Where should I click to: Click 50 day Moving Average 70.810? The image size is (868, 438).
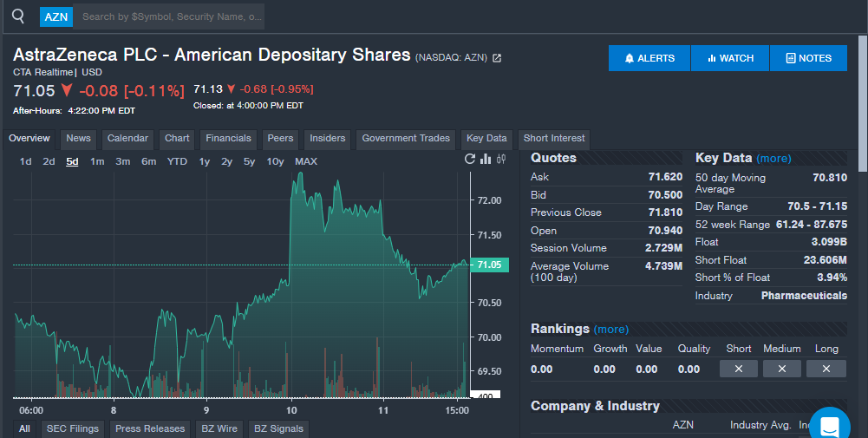pyautogui.click(x=830, y=178)
